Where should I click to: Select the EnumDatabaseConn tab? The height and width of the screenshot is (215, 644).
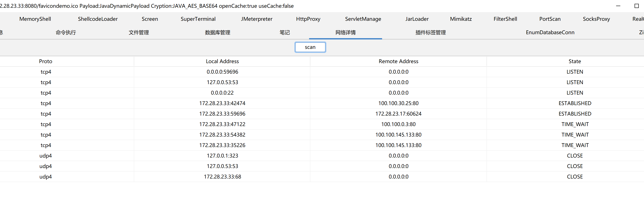coord(550,33)
